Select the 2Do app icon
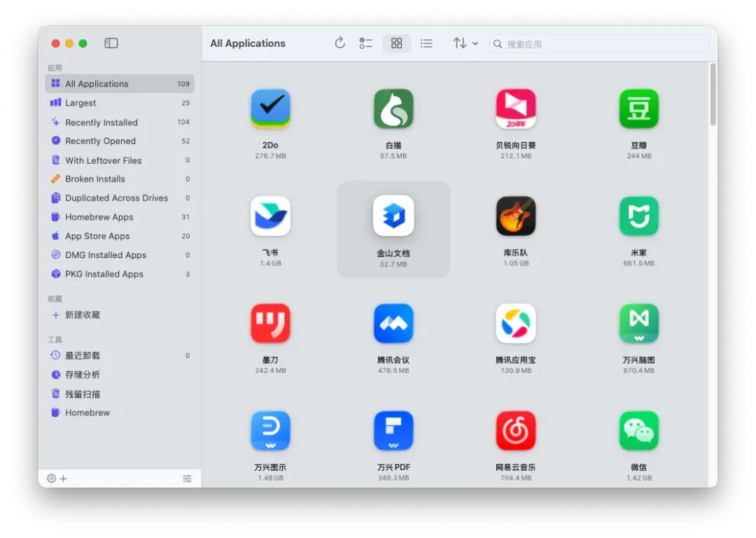 [x=270, y=108]
